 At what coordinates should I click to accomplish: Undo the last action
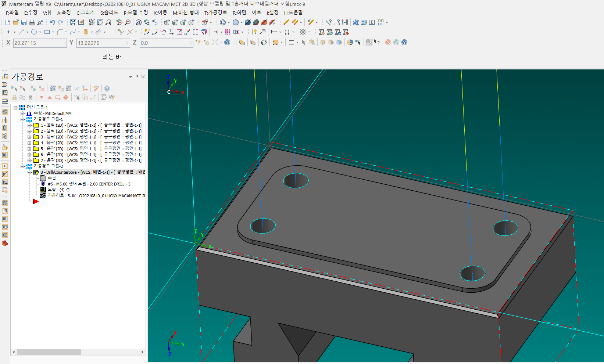53,22
